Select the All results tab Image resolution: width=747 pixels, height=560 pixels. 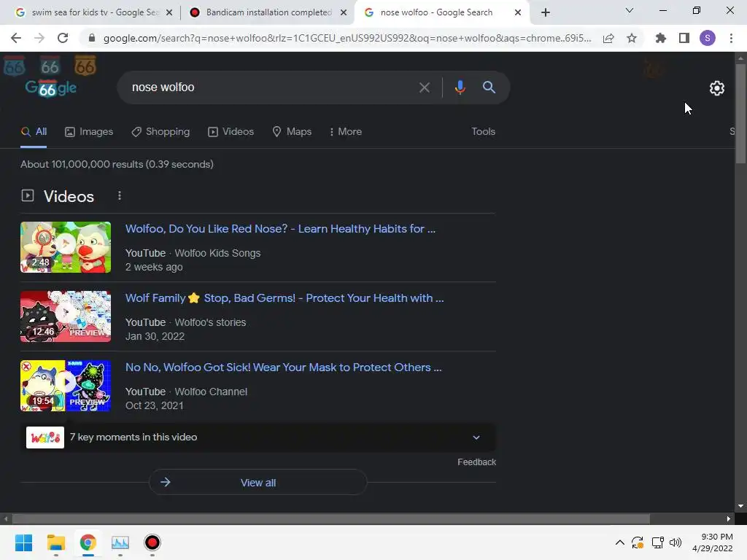click(34, 132)
